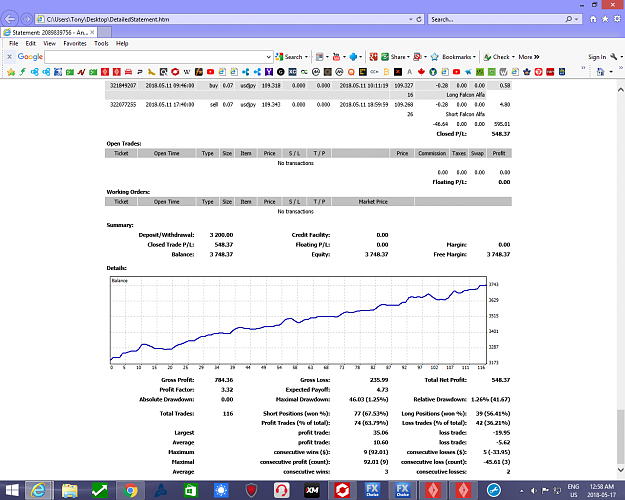Expand the Check dropdown arrow

pos(513,57)
